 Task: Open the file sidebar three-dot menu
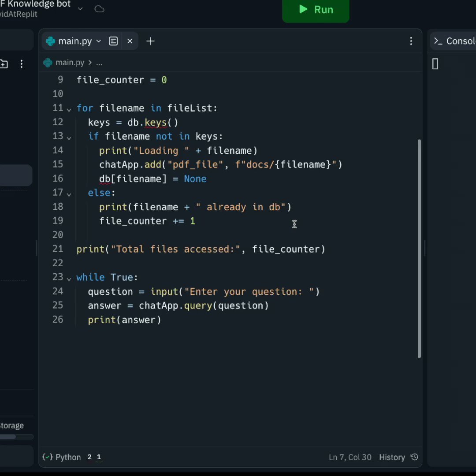[21, 64]
